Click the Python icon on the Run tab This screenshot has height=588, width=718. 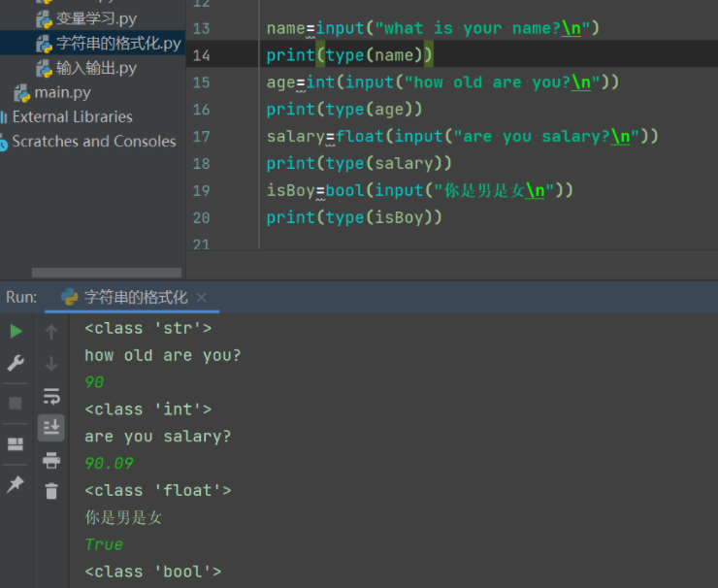[70, 297]
